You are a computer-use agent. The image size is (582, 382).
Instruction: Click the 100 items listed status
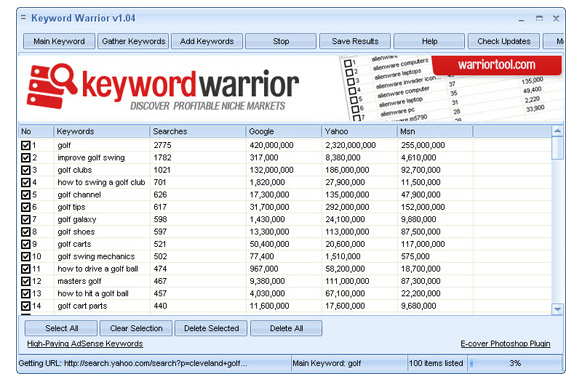coord(436,363)
